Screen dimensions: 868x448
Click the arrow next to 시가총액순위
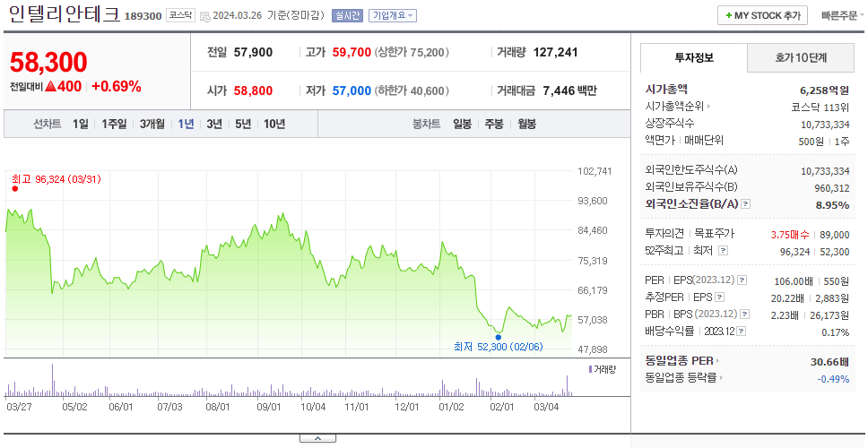click(709, 107)
